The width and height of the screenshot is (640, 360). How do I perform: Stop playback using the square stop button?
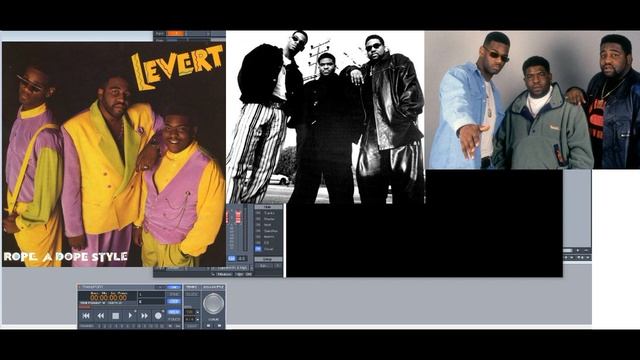[116, 316]
